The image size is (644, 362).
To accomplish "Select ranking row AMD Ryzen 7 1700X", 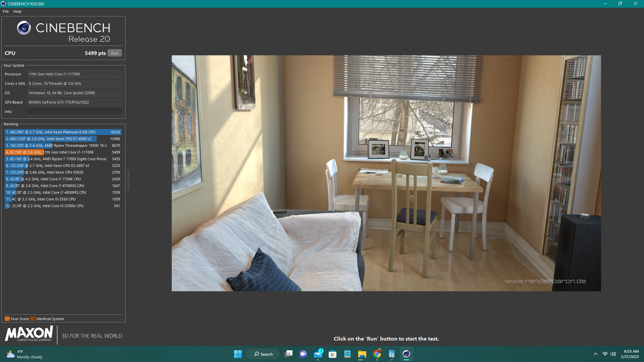I will point(63,159).
